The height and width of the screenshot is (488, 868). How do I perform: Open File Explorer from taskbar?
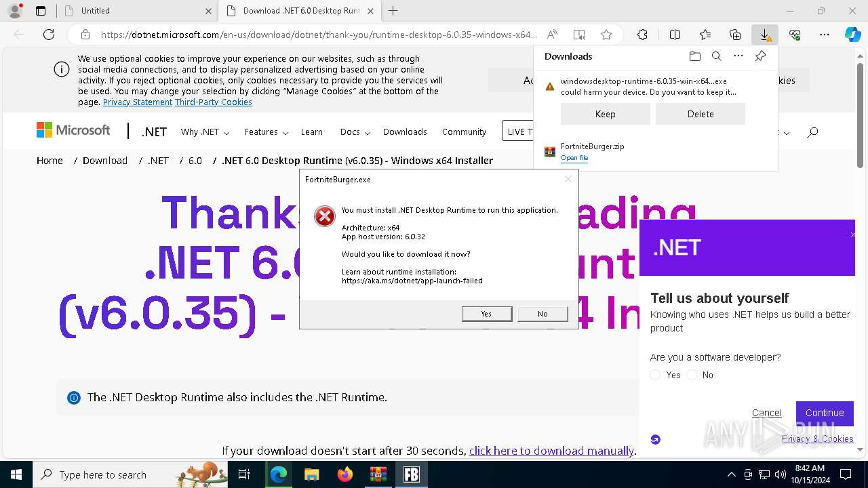tap(311, 474)
